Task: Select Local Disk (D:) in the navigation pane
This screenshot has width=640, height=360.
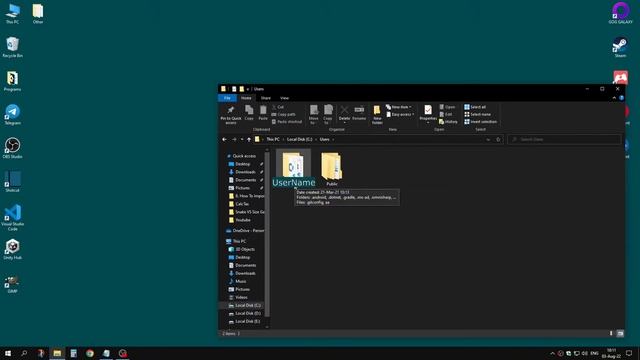Action: pyautogui.click(x=248, y=313)
